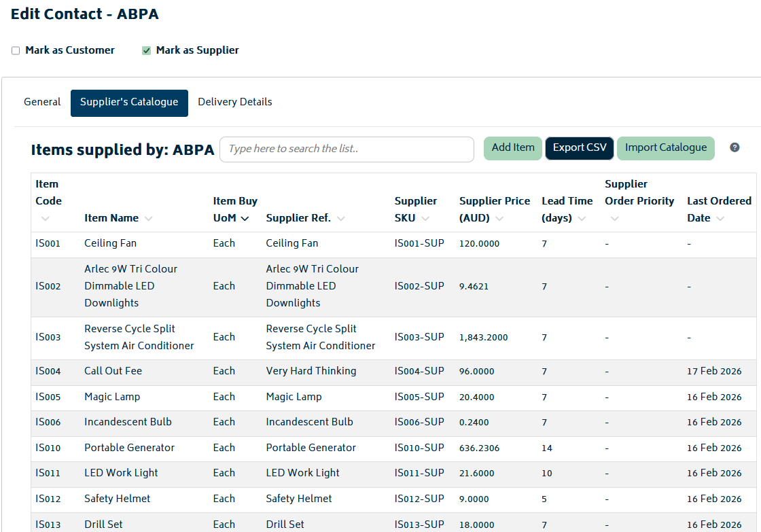Select the Portable Generator item row
Image resolution: width=761 pixels, height=532 pixels.
[129, 448]
